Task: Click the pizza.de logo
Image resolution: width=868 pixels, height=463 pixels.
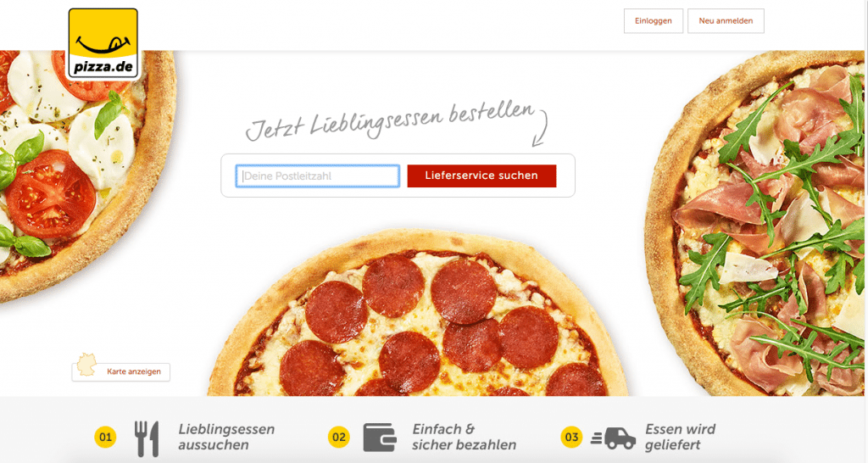Action: 103,43
